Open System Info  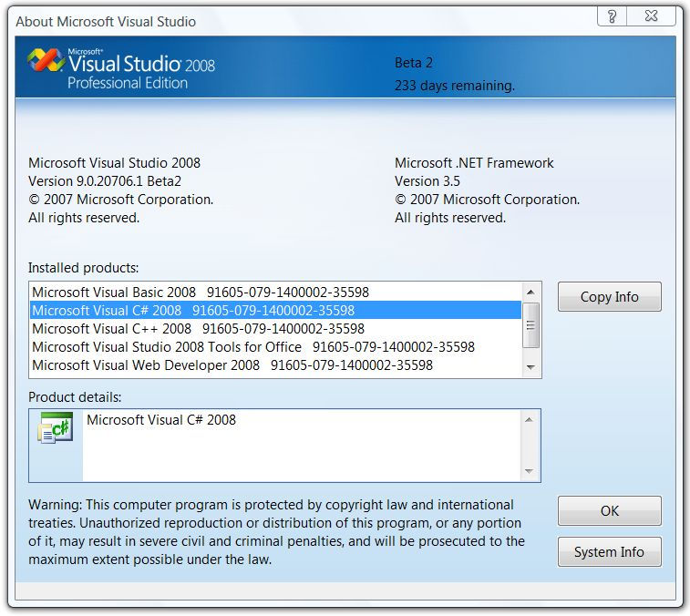click(610, 552)
